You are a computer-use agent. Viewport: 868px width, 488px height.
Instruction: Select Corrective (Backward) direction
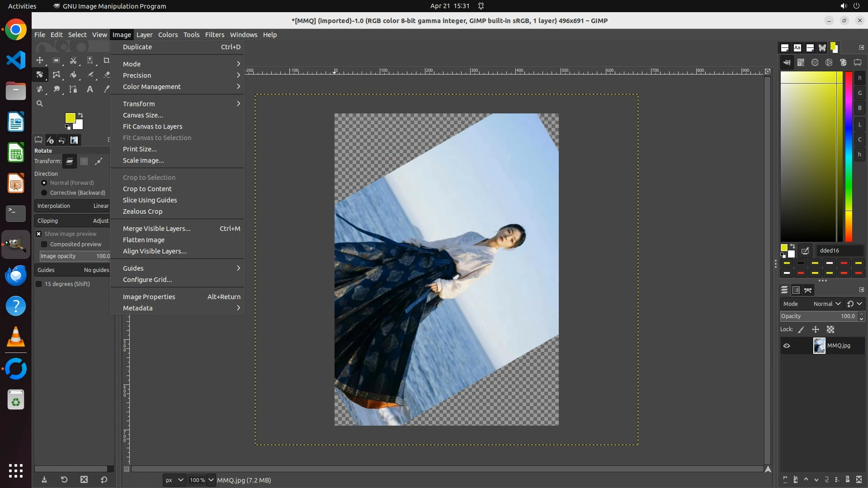[44, 193]
